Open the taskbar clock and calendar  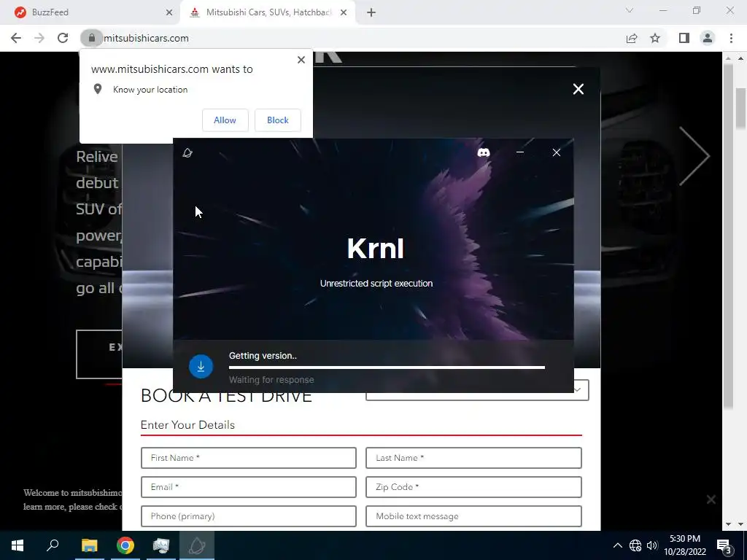[685, 545]
